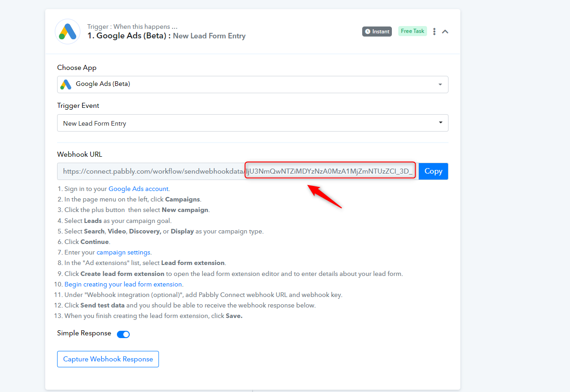Click the Trigger Event dropdown arrow
Image resolution: width=570 pixels, height=392 pixels.
(440, 123)
